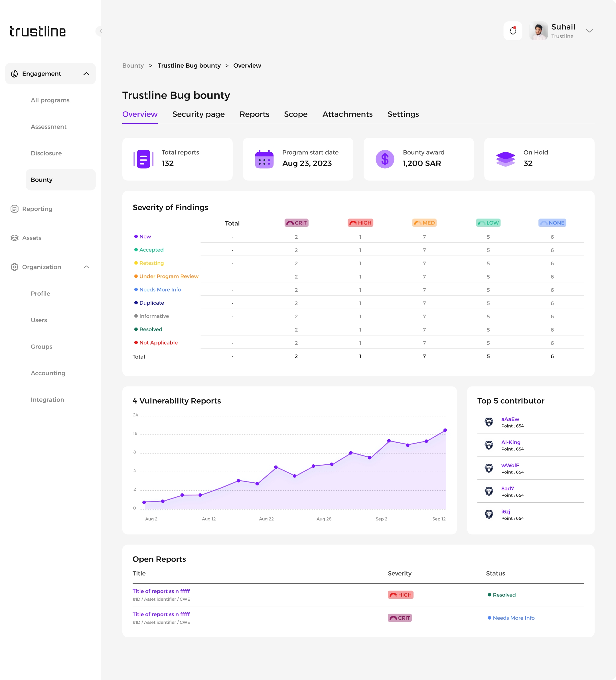Image resolution: width=616 pixels, height=680 pixels.
Task: Click the On Hold stacked layers icon
Action: tap(505, 159)
